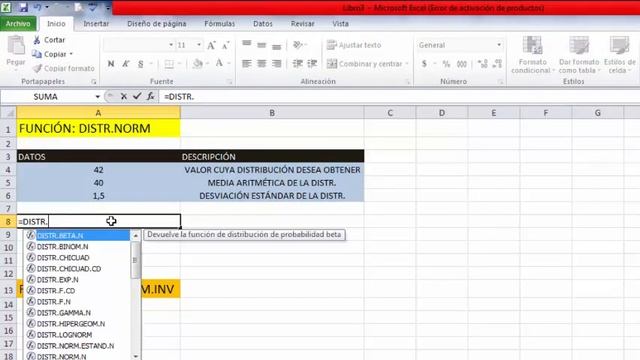This screenshot has width=640, height=360.
Task: Open Estilos de celda gallery
Action: [620, 55]
